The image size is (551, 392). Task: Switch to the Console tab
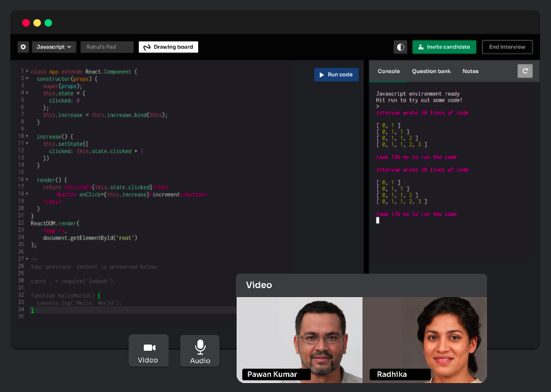pos(389,72)
